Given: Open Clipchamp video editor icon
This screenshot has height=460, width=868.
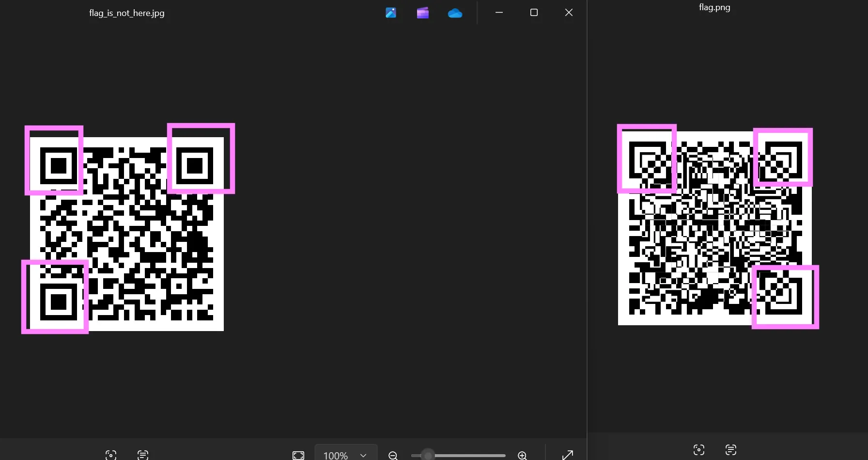Looking at the screenshot, I should pyautogui.click(x=422, y=13).
